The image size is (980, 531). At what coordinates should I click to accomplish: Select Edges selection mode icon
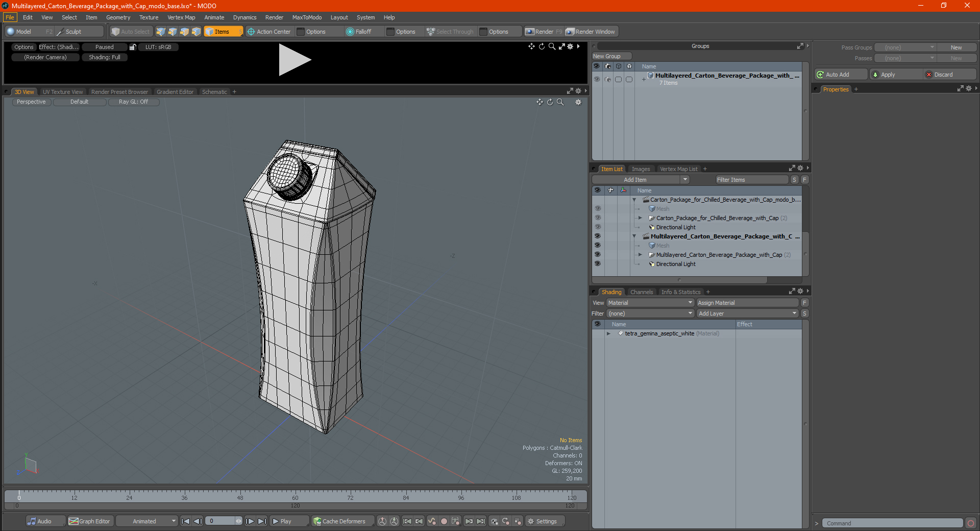[x=173, y=32]
